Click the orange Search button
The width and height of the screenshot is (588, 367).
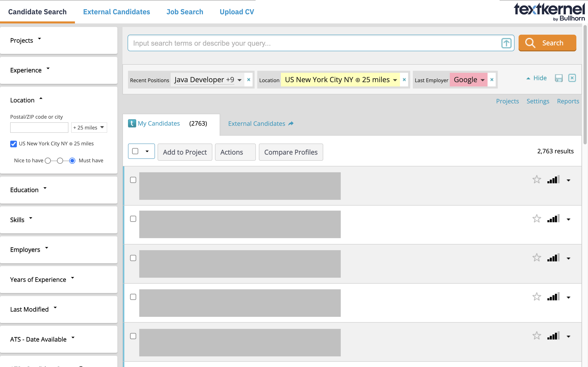[x=547, y=43]
